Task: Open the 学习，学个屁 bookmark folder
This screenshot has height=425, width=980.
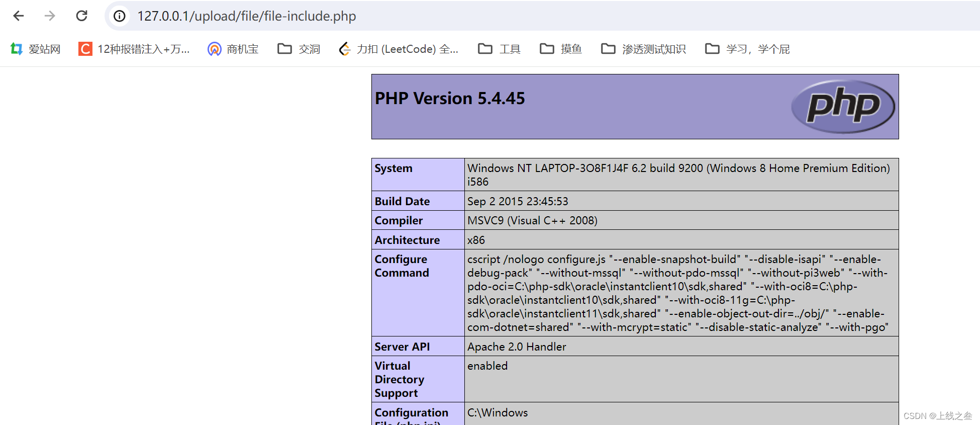Action: (747, 49)
